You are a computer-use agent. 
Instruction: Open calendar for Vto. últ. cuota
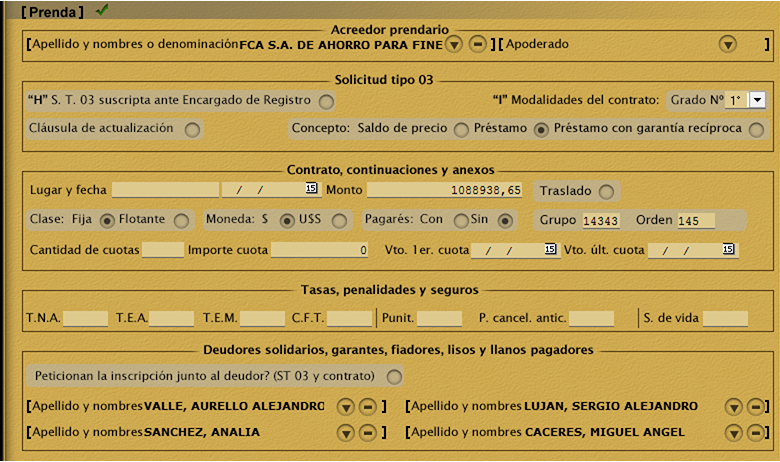point(728,249)
